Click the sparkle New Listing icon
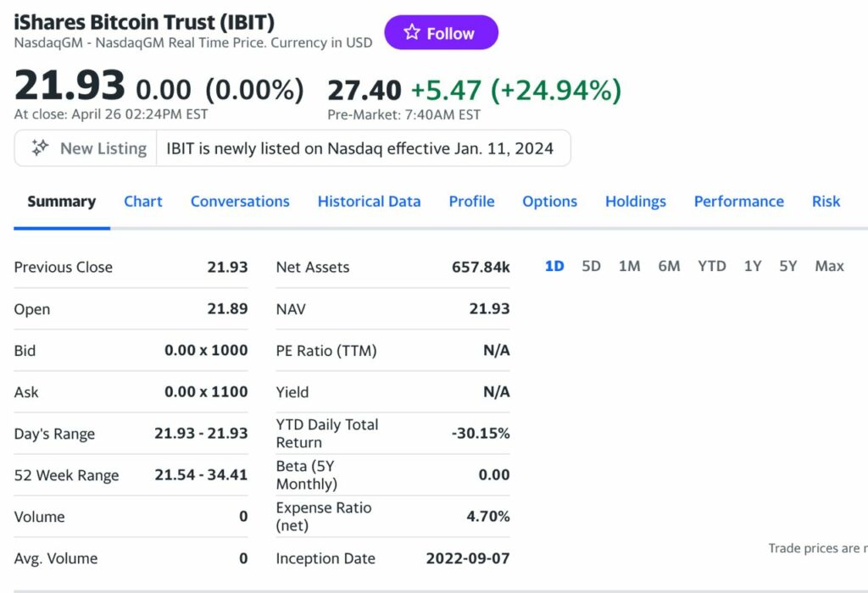This screenshot has width=868, height=593. point(39,147)
